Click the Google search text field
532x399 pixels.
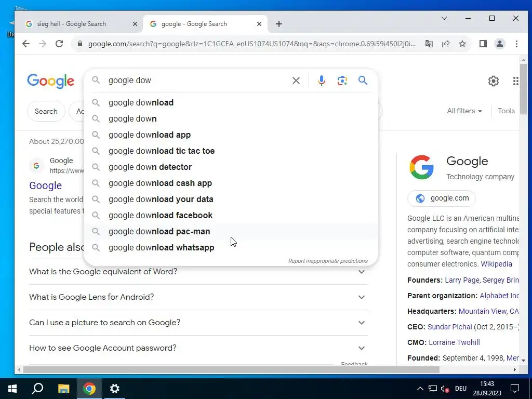click(x=197, y=81)
